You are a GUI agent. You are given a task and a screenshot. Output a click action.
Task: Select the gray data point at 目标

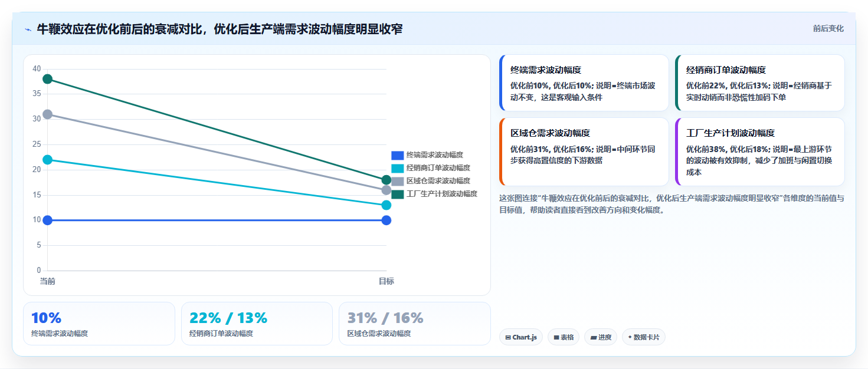(x=386, y=190)
